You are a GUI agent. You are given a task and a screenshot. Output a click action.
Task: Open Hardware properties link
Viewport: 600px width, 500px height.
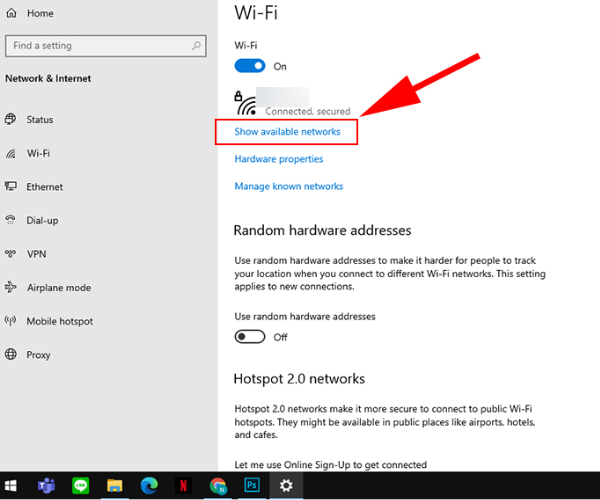[x=279, y=159]
